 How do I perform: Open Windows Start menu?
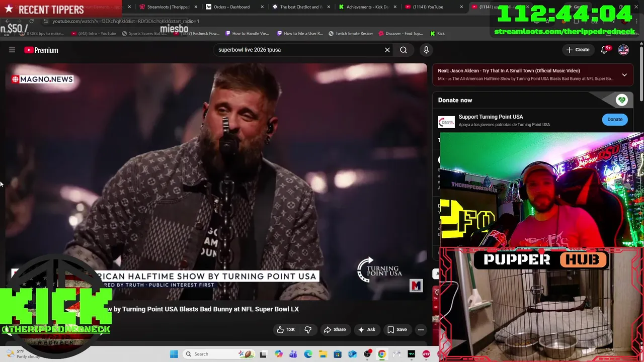(x=174, y=354)
